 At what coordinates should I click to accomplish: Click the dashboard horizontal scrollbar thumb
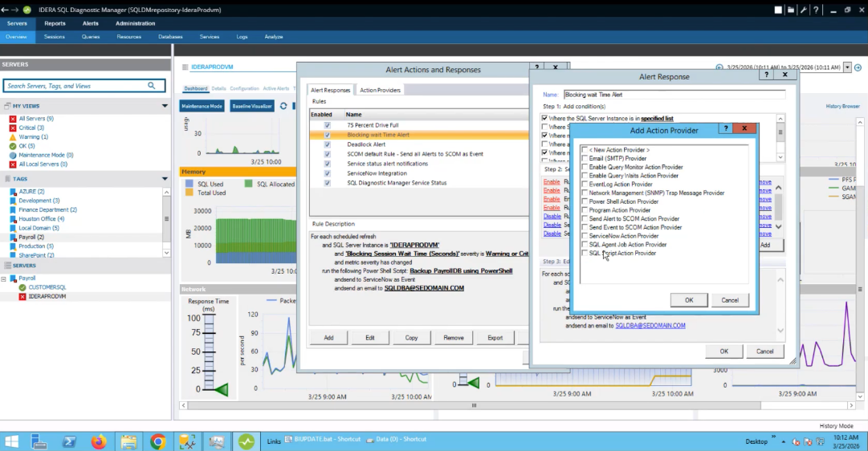474,405
